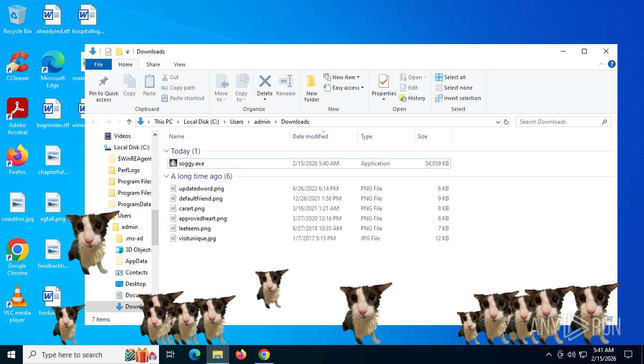This screenshot has width=644, height=364.
Task: Click the Delete ribbon button
Action: 265,88
